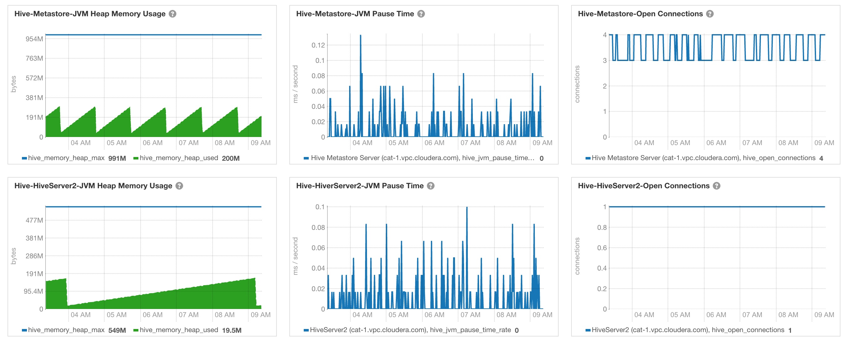Select HiveServer2 hive_open_connections legend entry

[688, 330]
